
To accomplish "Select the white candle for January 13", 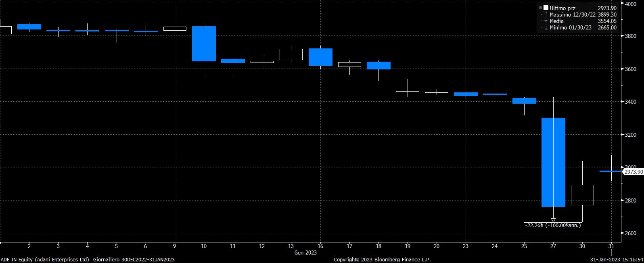I will [291, 54].
